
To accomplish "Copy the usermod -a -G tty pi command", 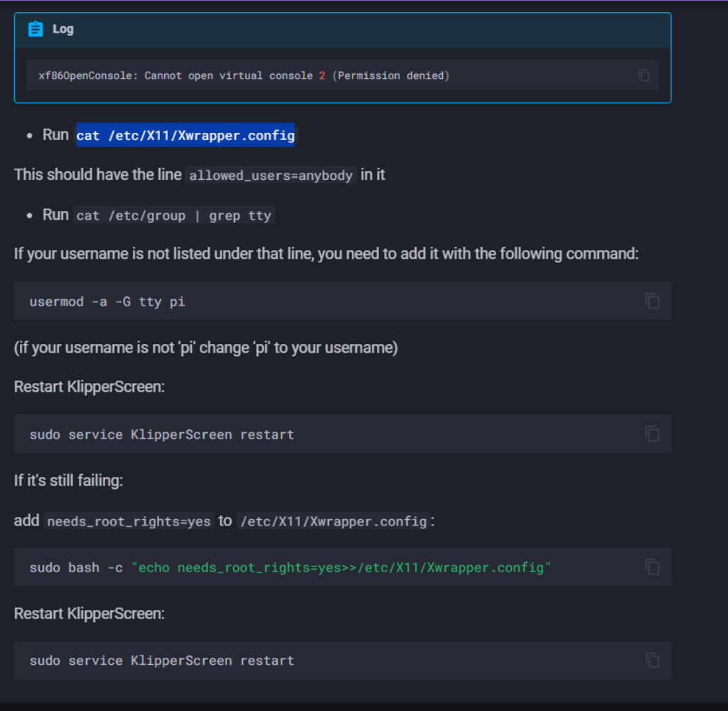I will pyautogui.click(x=652, y=301).
